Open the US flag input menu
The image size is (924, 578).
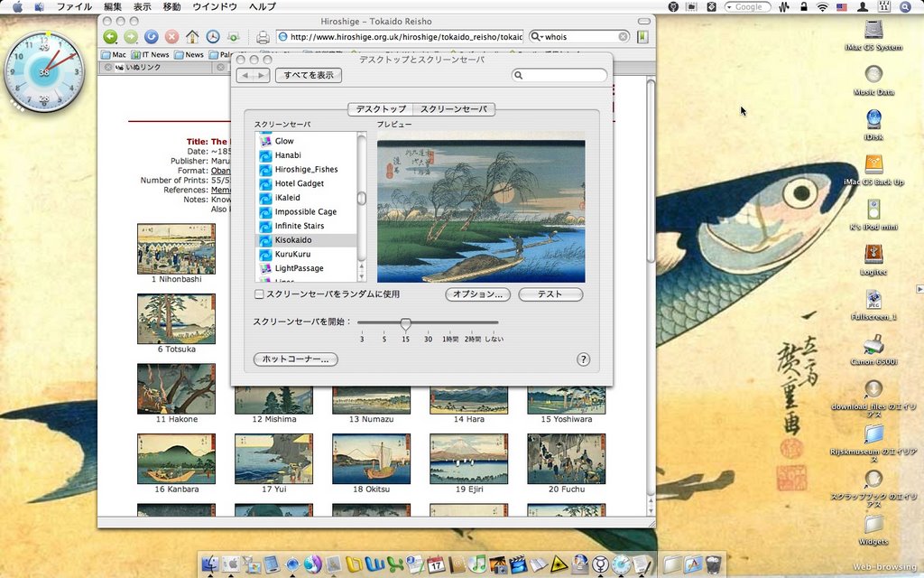click(842, 6)
